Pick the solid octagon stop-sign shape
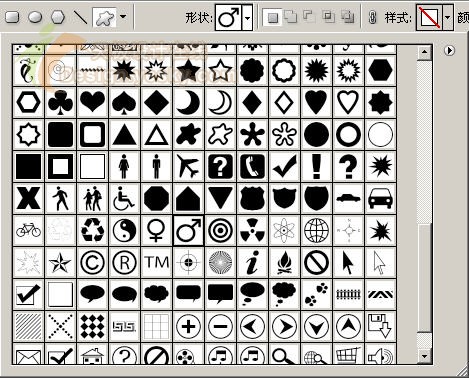This screenshot has height=378, width=469. pyautogui.click(x=156, y=198)
